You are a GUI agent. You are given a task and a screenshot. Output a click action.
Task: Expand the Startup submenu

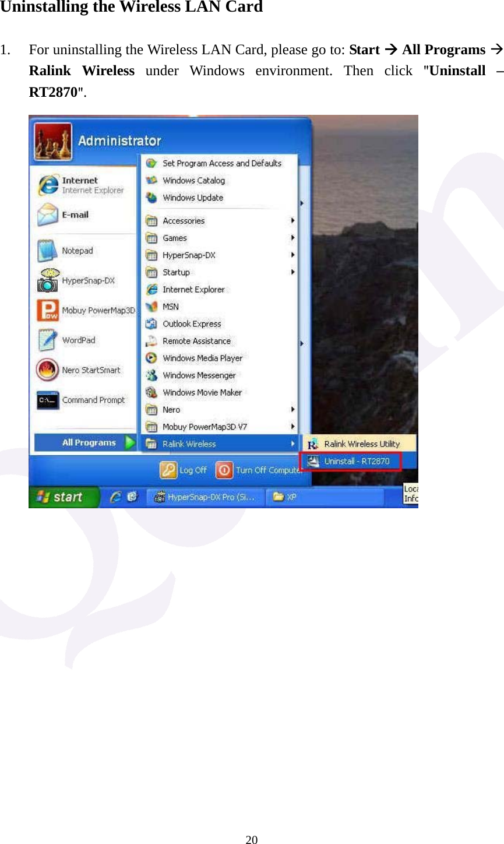177,272
